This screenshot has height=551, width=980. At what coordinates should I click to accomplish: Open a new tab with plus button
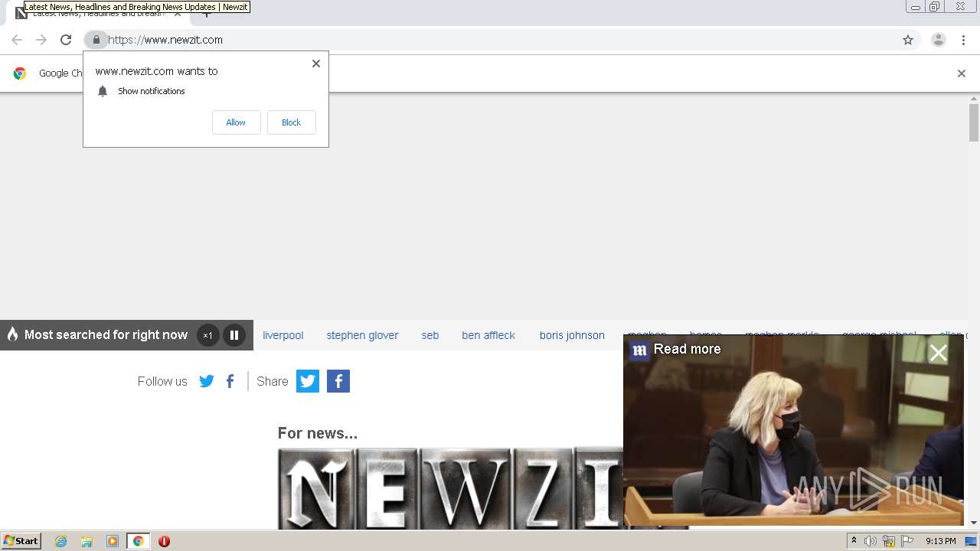(205, 14)
